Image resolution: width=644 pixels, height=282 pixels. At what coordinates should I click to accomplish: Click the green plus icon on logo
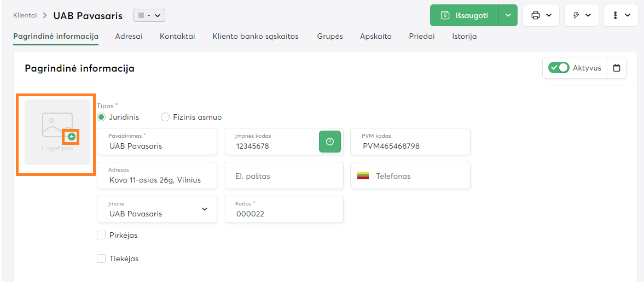(72, 136)
